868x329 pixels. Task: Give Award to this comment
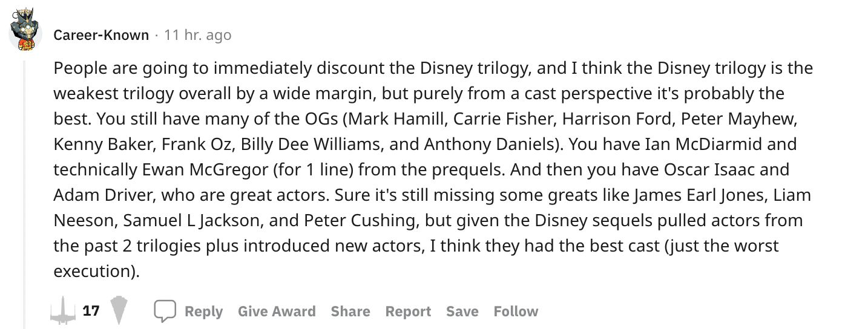(277, 311)
